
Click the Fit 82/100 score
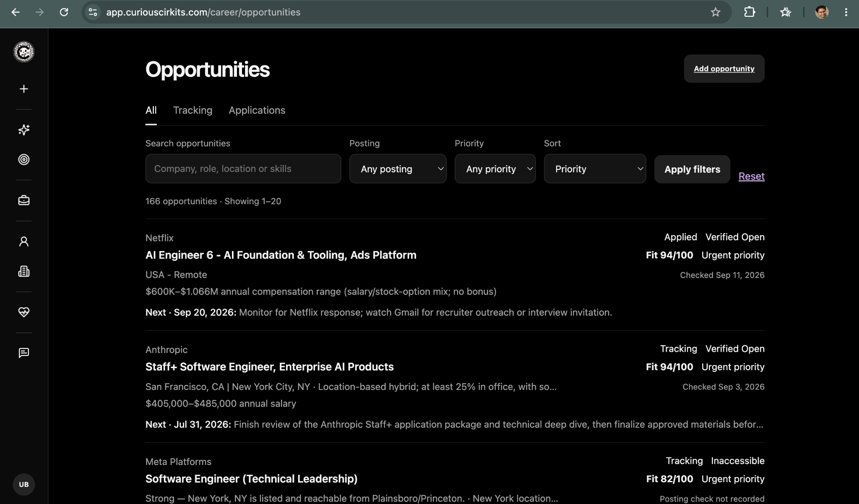pos(669,479)
